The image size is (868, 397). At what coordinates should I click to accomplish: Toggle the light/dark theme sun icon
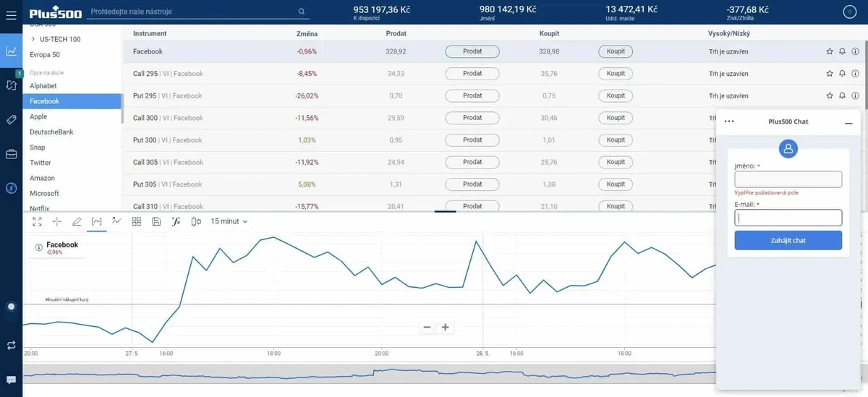(11, 307)
